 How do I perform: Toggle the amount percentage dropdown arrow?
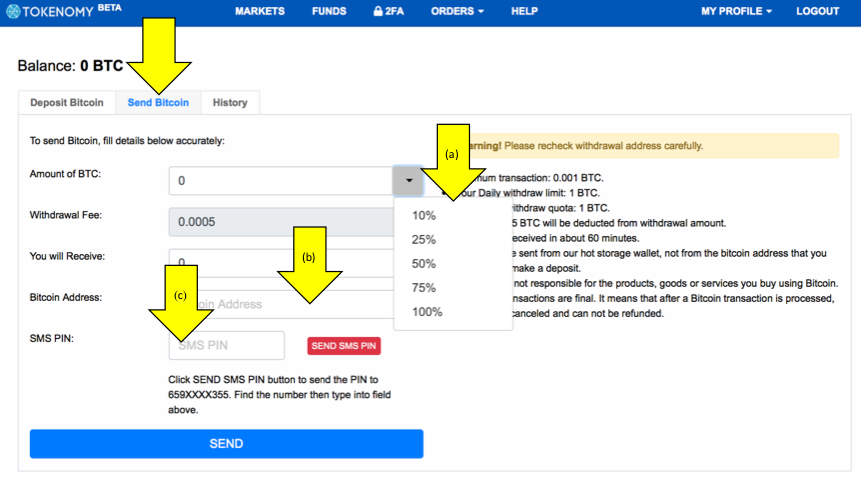pos(409,181)
